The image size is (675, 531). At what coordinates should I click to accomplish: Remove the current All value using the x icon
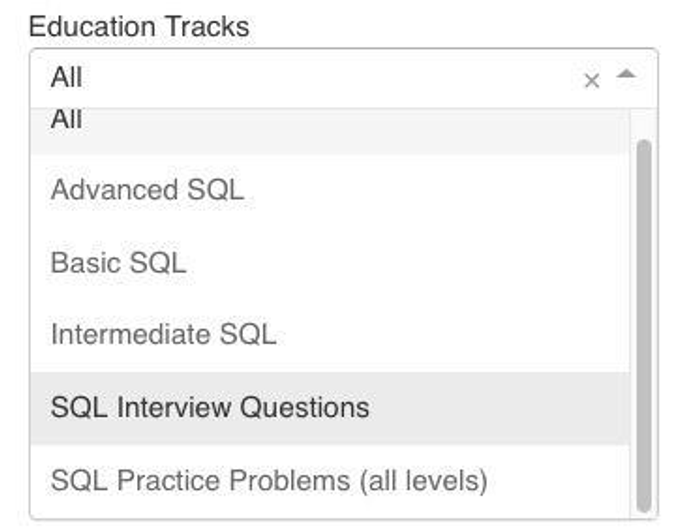pos(591,81)
